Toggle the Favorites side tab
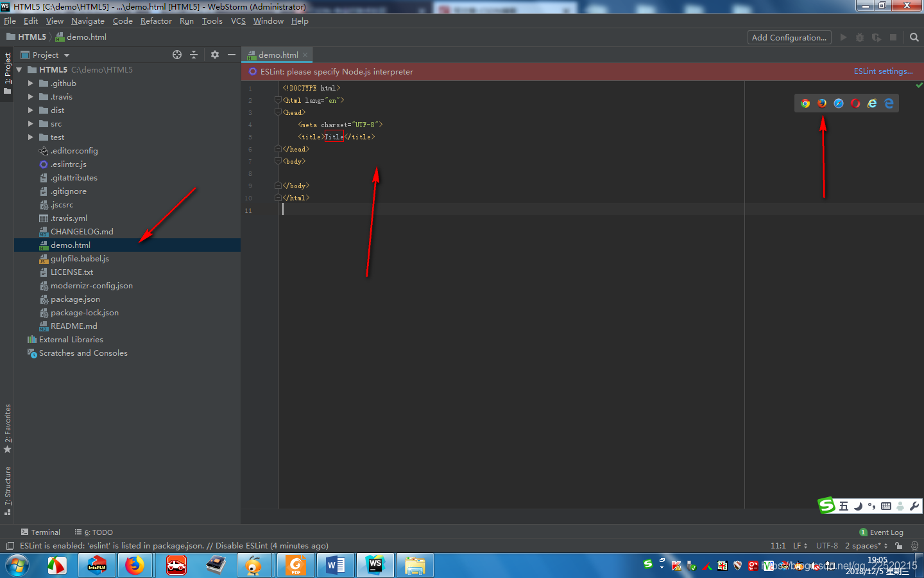 pyautogui.click(x=7, y=428)
